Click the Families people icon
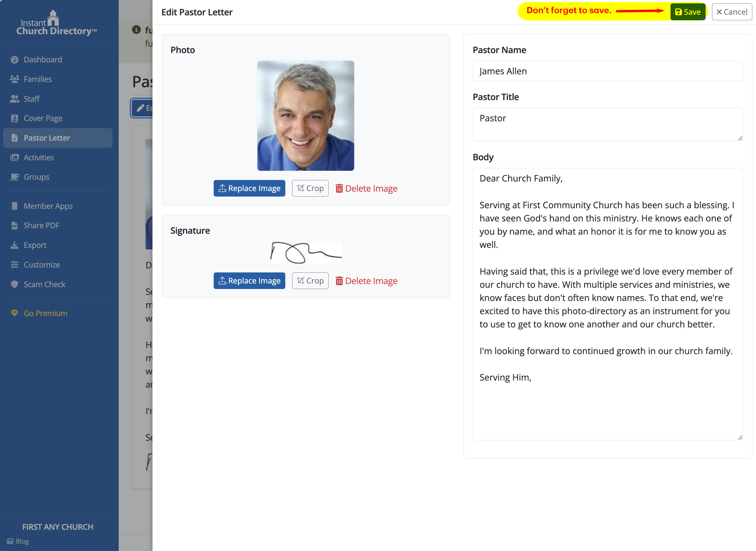 (x=14, y=79)
